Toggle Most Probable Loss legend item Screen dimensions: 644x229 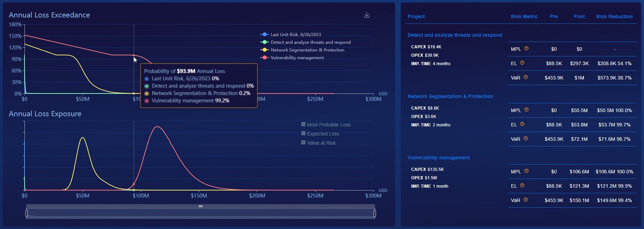click(325, 125)
